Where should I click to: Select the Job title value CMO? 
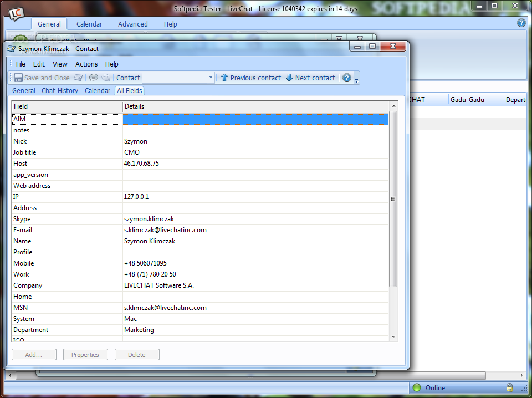[132, 152]
